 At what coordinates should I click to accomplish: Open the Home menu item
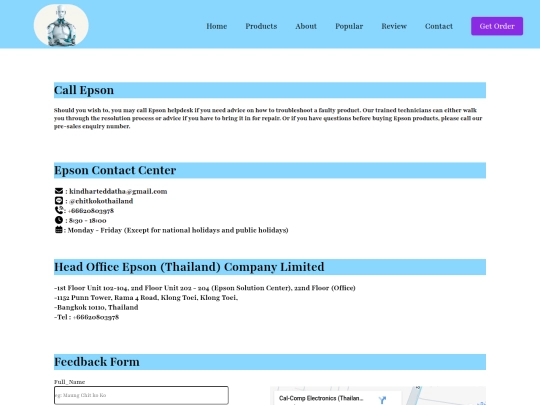coord(217,26)
